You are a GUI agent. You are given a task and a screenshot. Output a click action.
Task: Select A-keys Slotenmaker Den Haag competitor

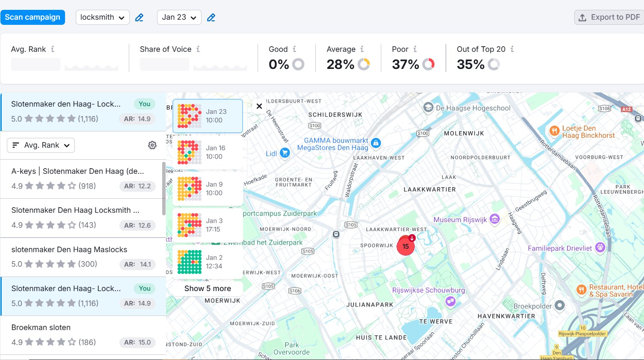[81, 179]
